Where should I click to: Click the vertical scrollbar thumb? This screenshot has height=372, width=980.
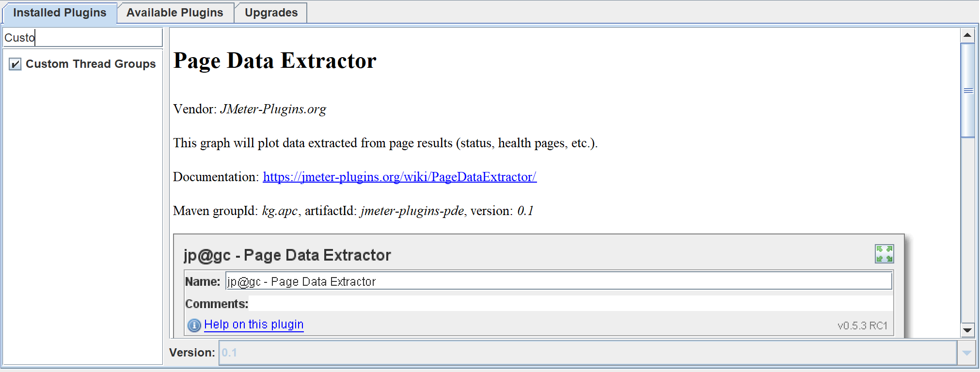click(968, 91)
